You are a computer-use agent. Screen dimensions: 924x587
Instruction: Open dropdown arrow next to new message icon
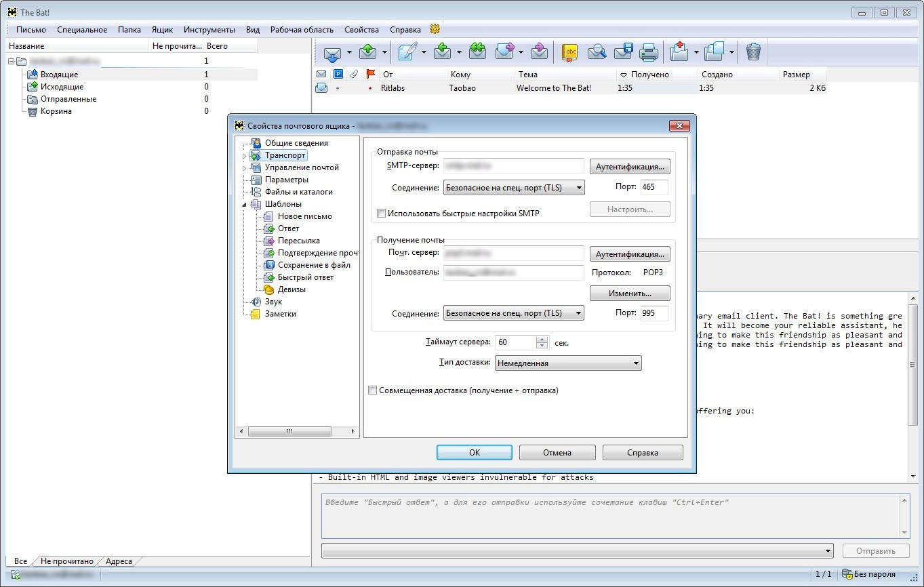click(424, 52)
